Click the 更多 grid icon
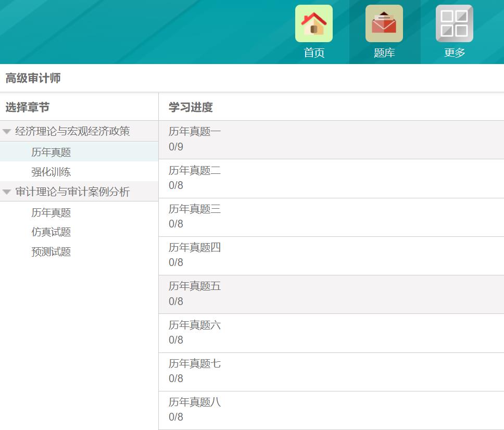The width and height of the screenshot is (504, 430). tap(454, 23)
